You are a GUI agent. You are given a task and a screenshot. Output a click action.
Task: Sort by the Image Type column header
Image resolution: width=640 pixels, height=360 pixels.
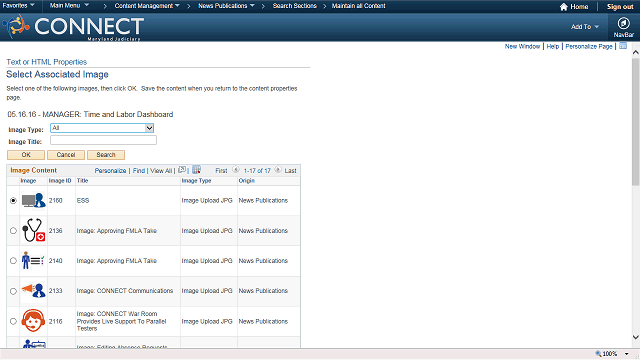[x=196, y=181]
